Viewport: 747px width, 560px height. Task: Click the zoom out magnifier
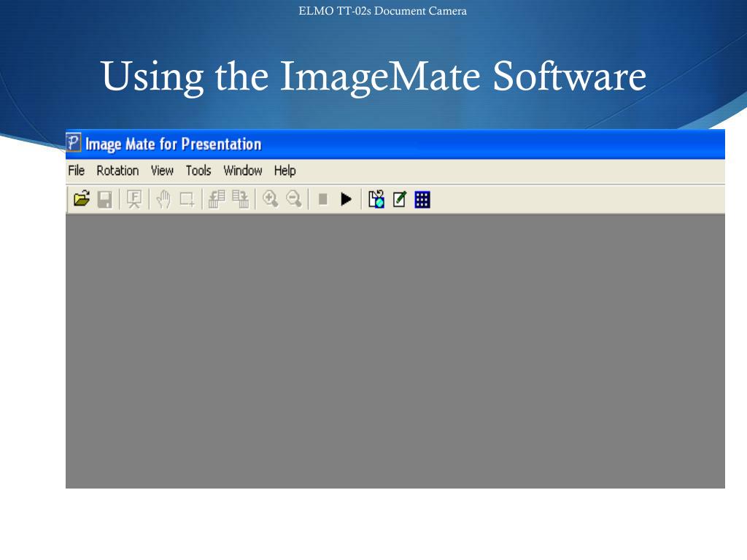[x=294, y=199]
